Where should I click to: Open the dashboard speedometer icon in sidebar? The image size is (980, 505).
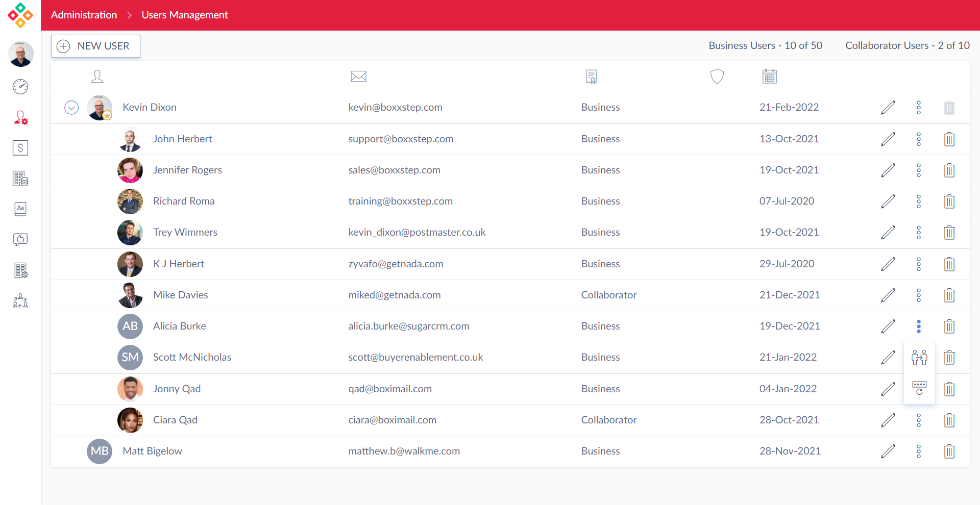pyautogui.click(x=20, y=87)
